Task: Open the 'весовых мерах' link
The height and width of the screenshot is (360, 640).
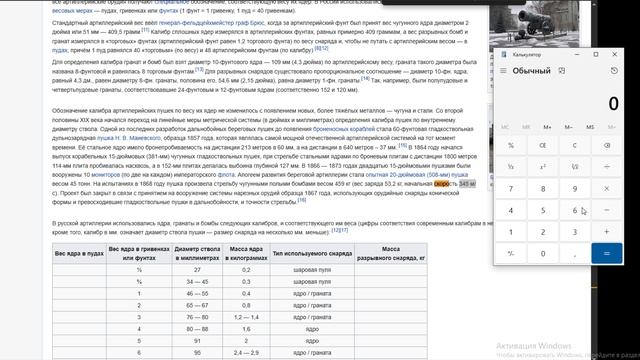Action: click(72, 11)
